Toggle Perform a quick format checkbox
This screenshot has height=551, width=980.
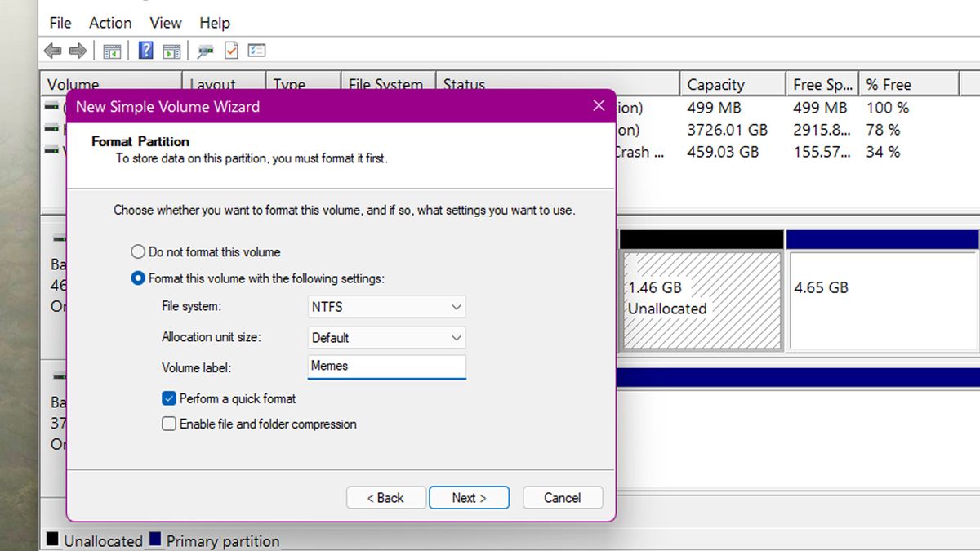click(169, 398)
